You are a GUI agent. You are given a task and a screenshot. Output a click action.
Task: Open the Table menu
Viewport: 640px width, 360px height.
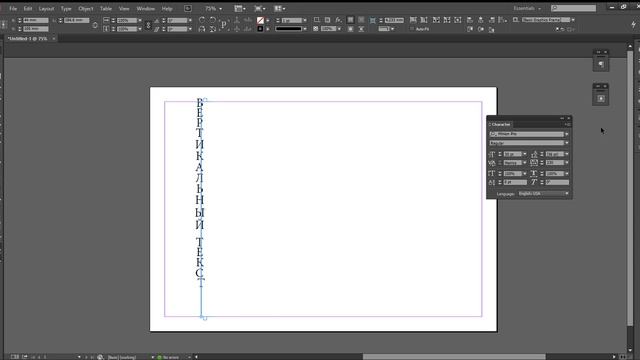tap(106, 8)
